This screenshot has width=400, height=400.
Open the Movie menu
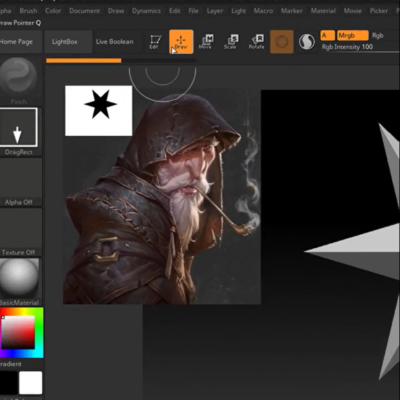(x=353, y=11)
